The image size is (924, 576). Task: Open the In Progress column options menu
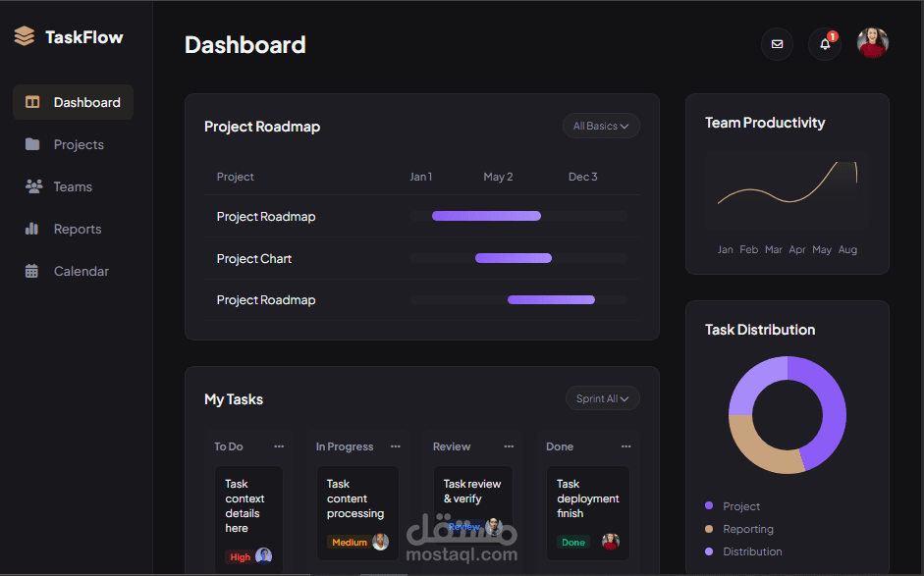(x=396, y=446)
